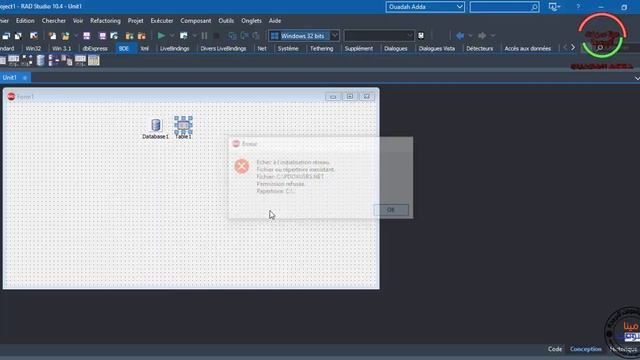The image size is (640, 360).
Task: Click the Forward navigation arrow
Action: 482,36
